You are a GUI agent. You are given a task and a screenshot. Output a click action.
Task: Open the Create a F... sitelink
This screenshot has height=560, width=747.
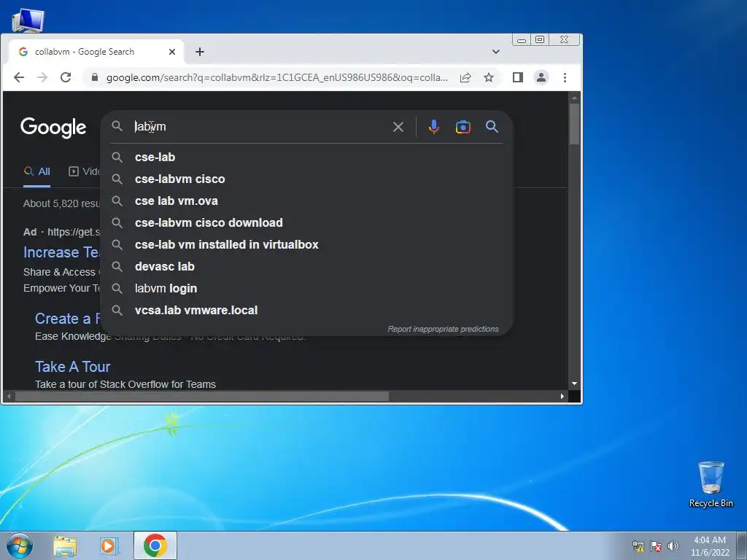click(x=68, y=319)
